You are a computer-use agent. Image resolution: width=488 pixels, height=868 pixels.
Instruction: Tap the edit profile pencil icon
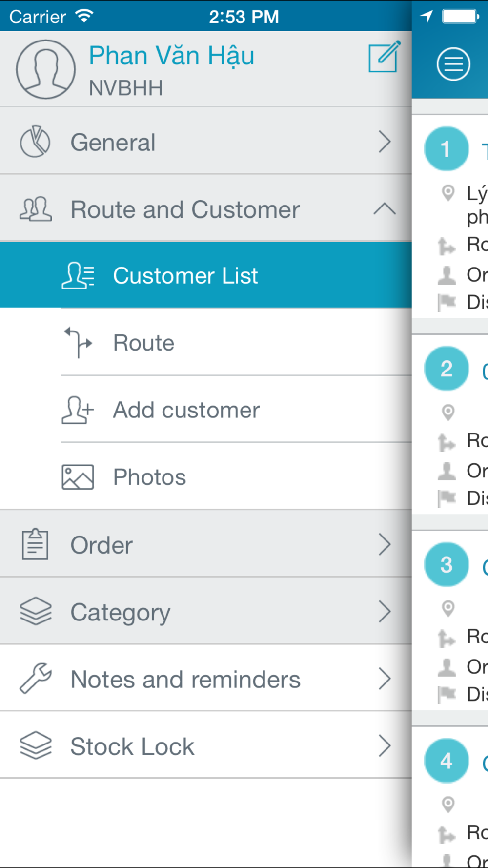pyautogui.click(x=385, y=57)
